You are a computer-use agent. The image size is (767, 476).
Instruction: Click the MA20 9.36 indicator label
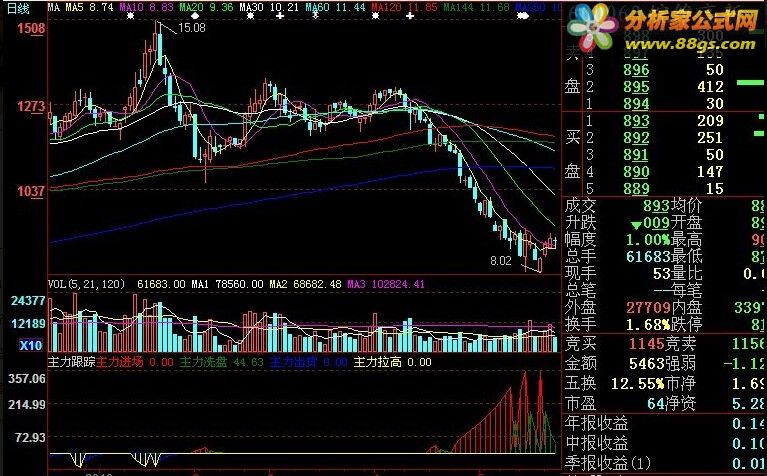click(206, 7)
